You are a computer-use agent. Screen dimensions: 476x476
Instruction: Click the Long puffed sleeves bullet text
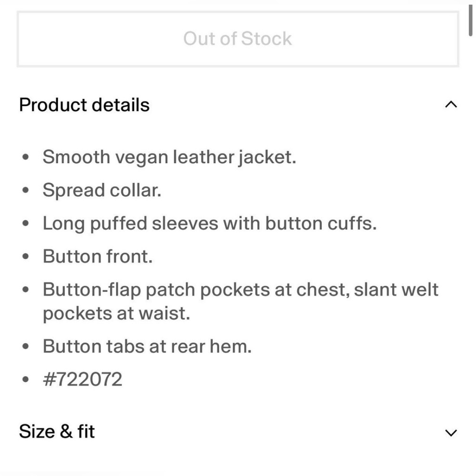click(209, 223)
